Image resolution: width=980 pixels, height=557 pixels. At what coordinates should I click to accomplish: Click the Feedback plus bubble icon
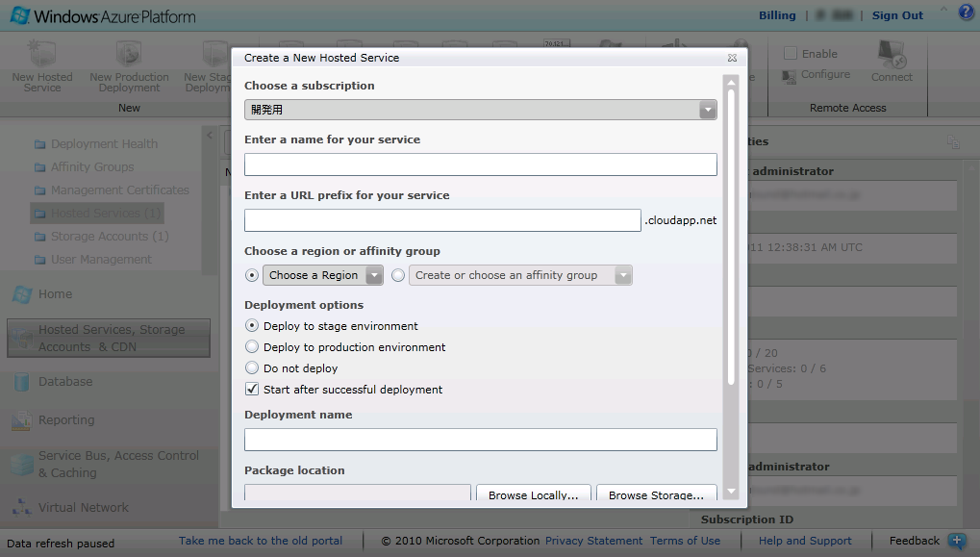957,541
